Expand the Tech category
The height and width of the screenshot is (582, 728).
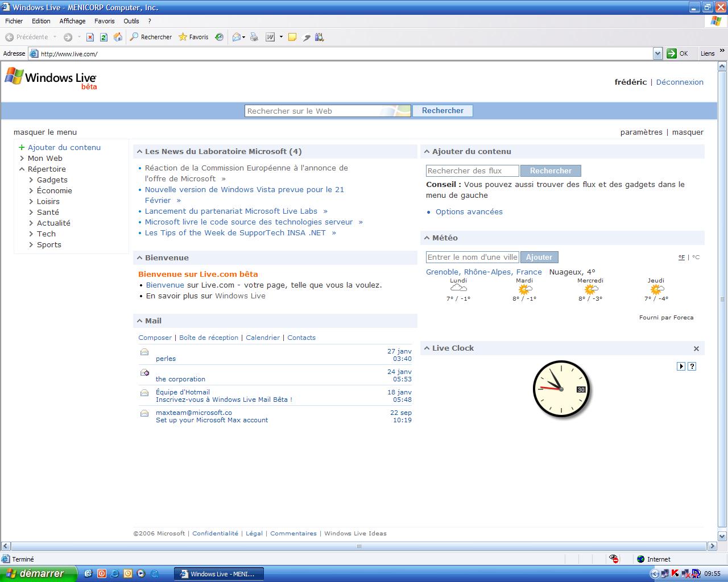point(31,234)
